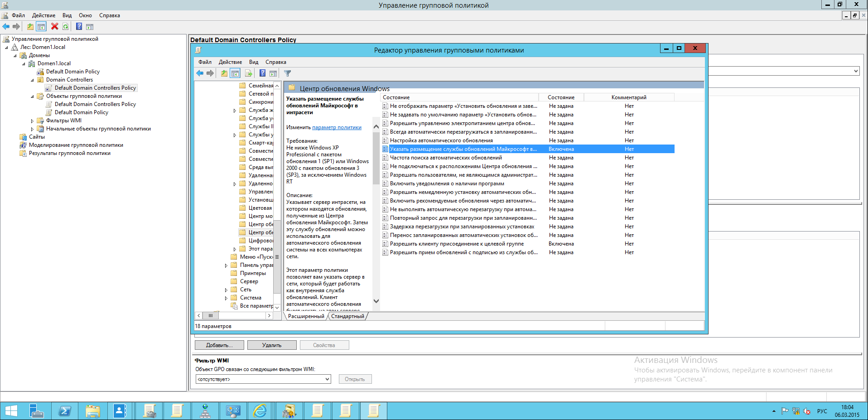Viewport: 868px width, 420px height.
Task: Toggle the action pane in editor toolbar
Action: tap(273, 73)
